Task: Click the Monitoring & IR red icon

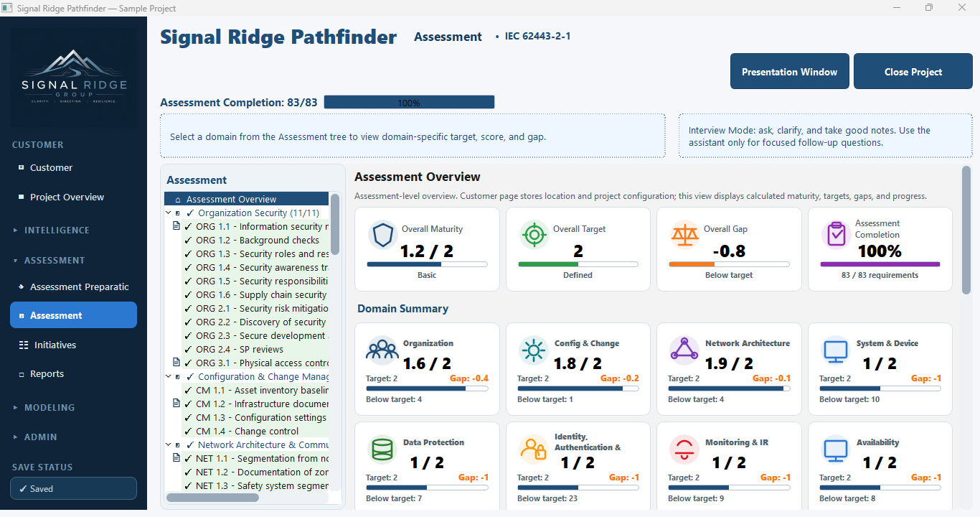Action: coord(684,450)
